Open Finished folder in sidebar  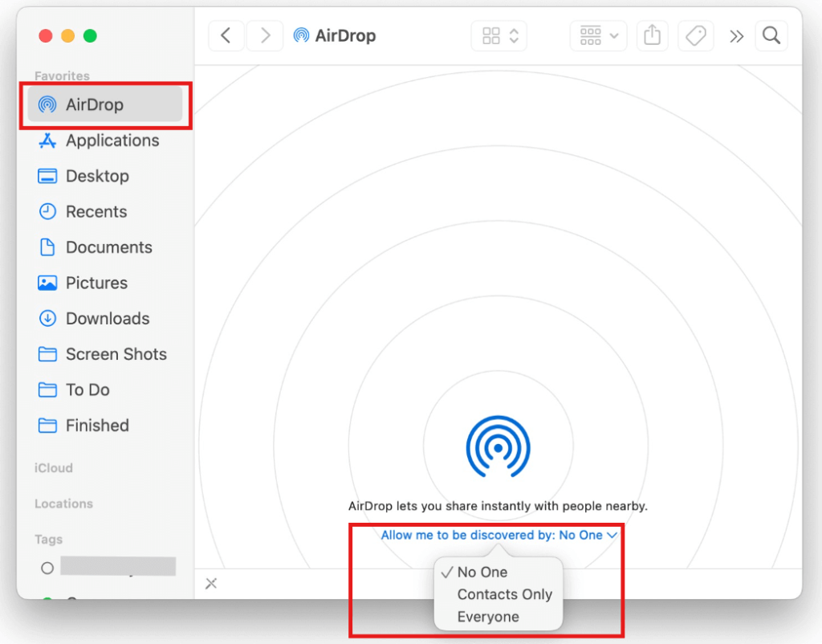point(105,426)
